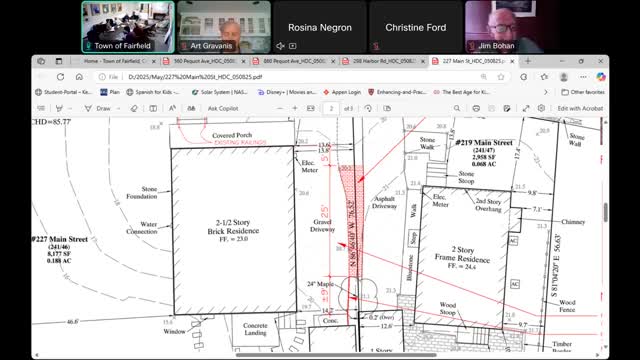Open a new browser tab
The width and height of the screenshot is (640, 360).
tap(528, 61)
